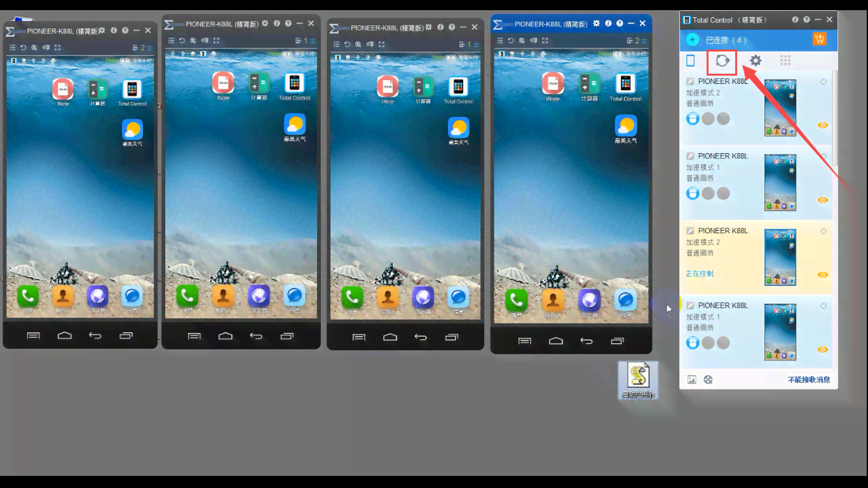Open the picture icon at Total Control panel bottom
Screen dimensions: 868x488
coord(692,380)
